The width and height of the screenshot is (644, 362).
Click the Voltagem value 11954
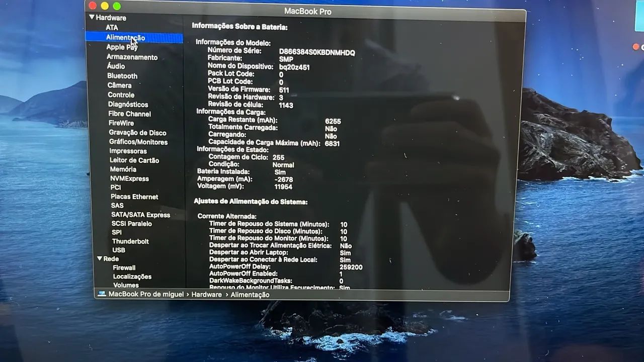(x=283, y=187)
